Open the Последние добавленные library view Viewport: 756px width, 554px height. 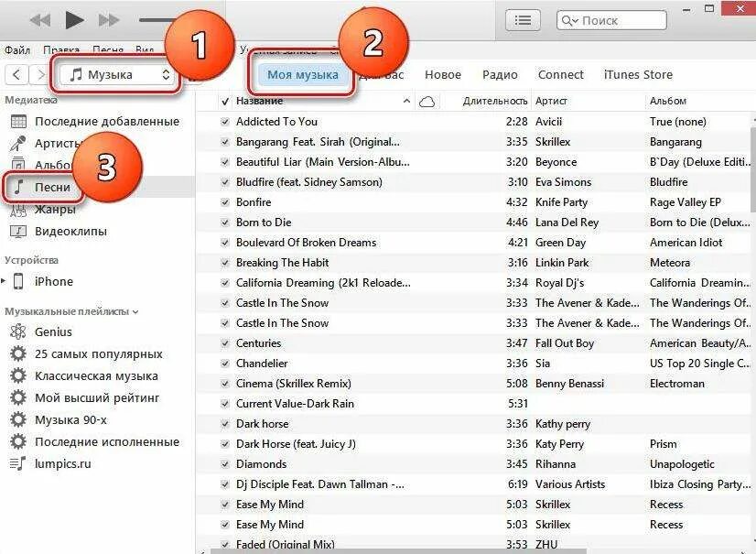click(x=107, y=121)
